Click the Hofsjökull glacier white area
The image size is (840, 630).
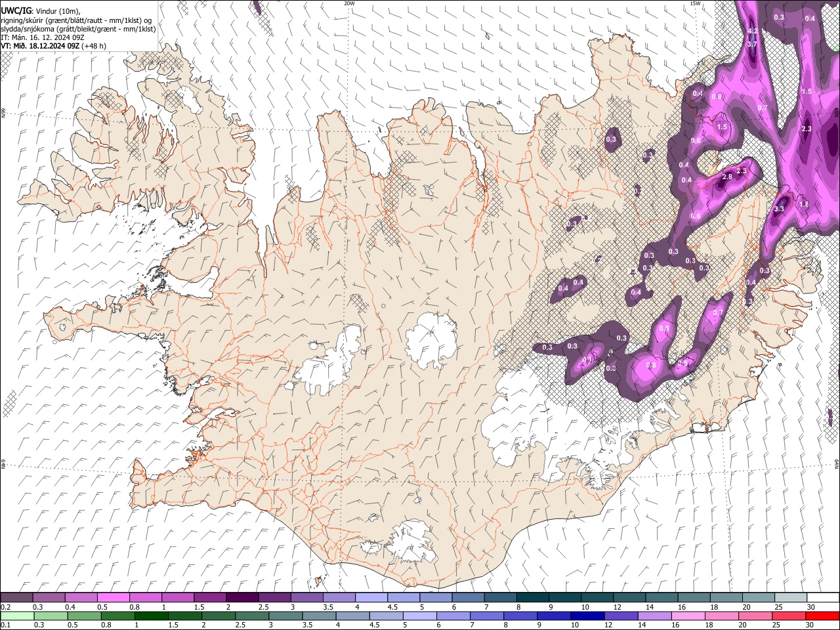click(432, 340)
